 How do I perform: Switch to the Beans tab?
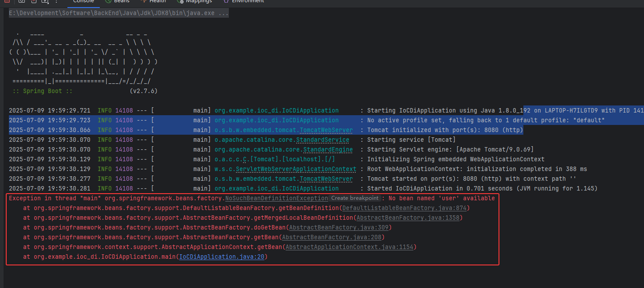coord(117,1)
